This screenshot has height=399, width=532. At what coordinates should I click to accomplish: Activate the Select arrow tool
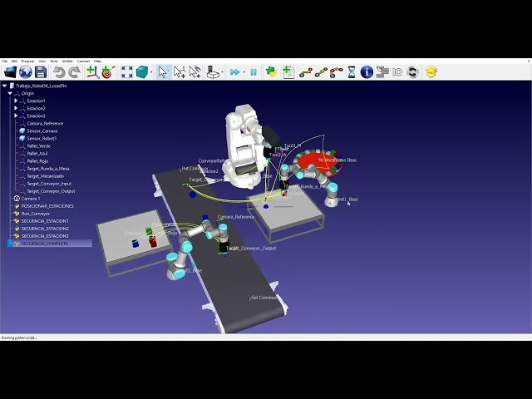point(164,72)
